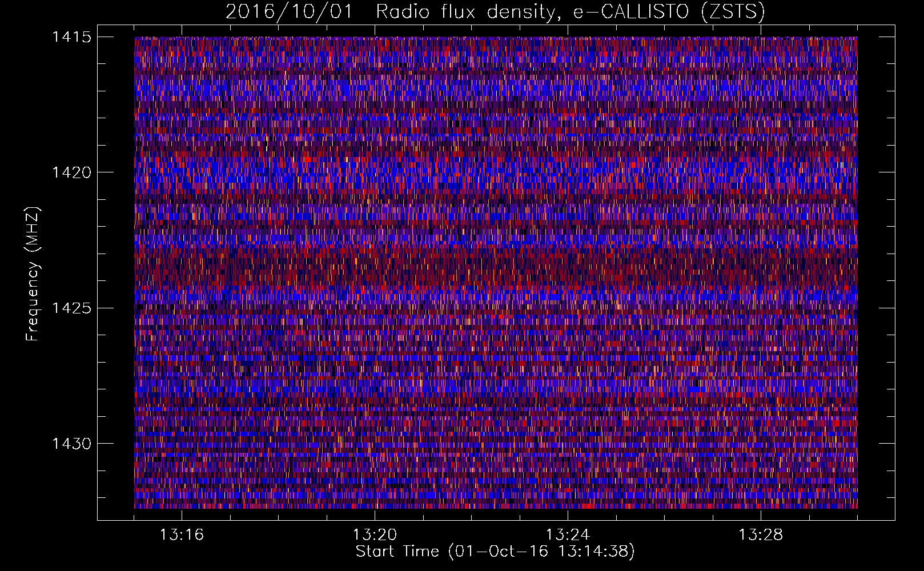Viewport: 924px width, 571px height.
Task: Click the 13:16 time axis label
Action: [182, 535]
